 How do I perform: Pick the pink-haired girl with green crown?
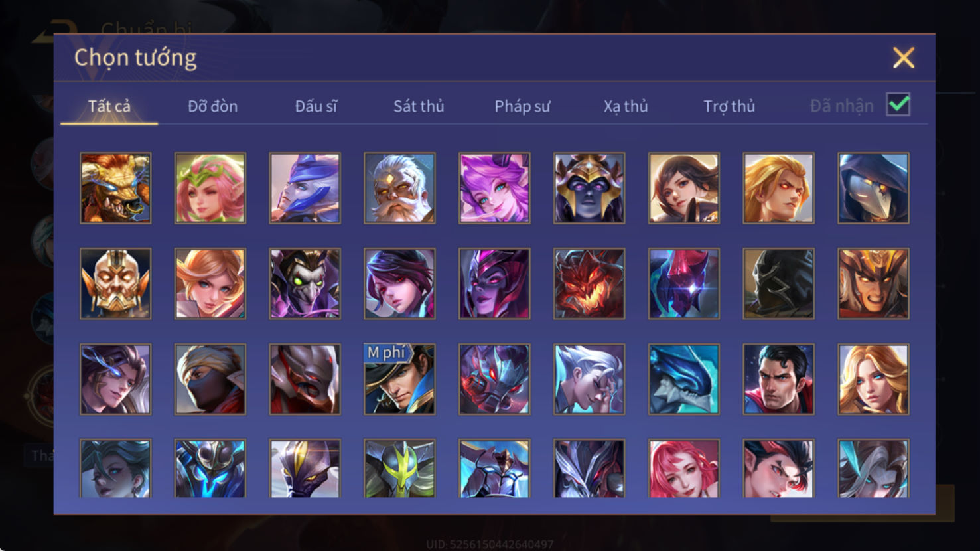pyautogui.click(x=210, y=188)
